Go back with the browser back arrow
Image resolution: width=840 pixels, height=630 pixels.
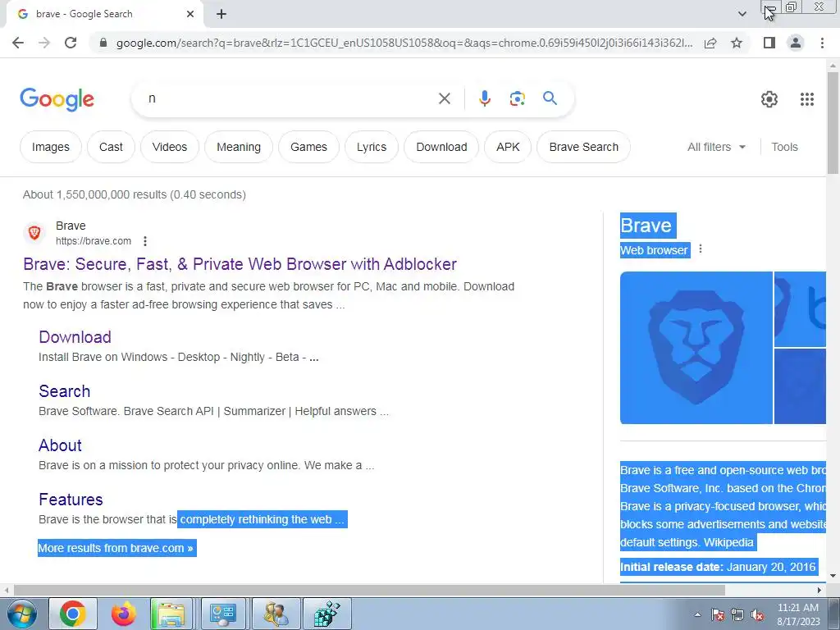[18, 43]
